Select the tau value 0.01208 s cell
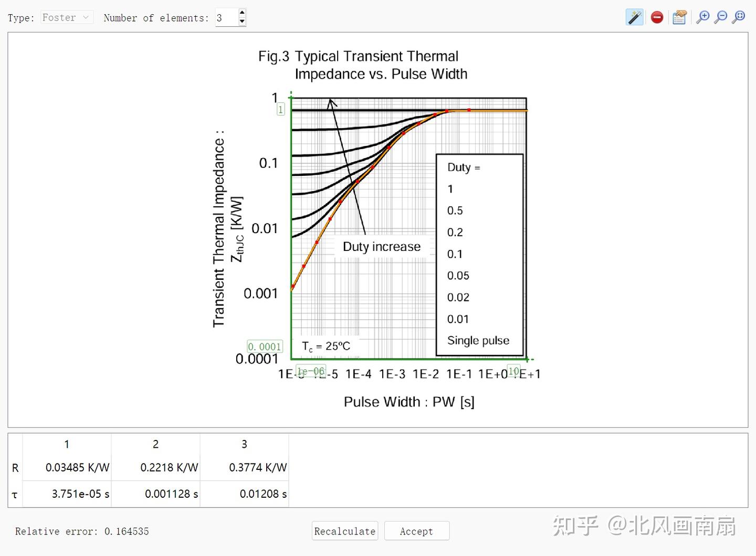The image size is (756, 556). click(x=262, y=494)
